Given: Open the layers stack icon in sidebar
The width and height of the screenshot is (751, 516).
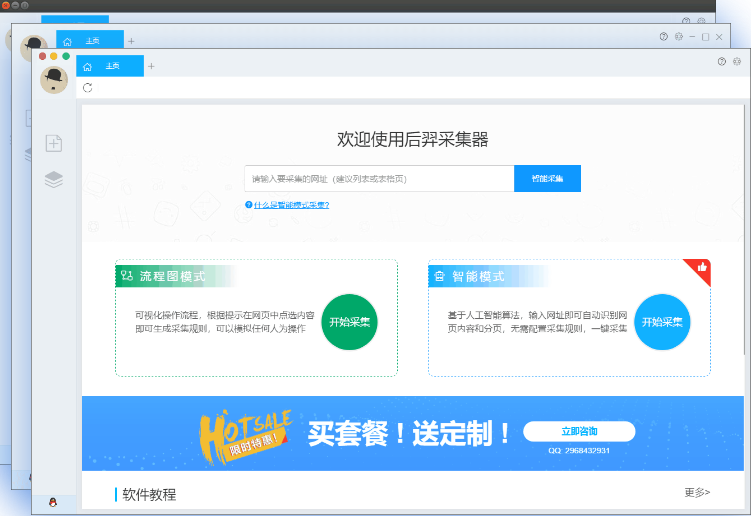Looking at the screenshot, I should coord(54,179).
